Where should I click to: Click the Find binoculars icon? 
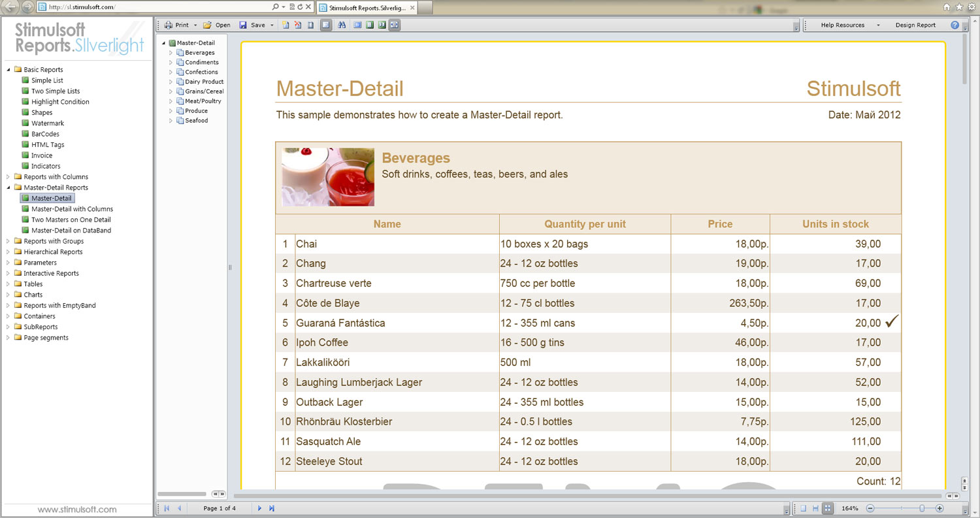pyautogui.click(x=342, y=25)
